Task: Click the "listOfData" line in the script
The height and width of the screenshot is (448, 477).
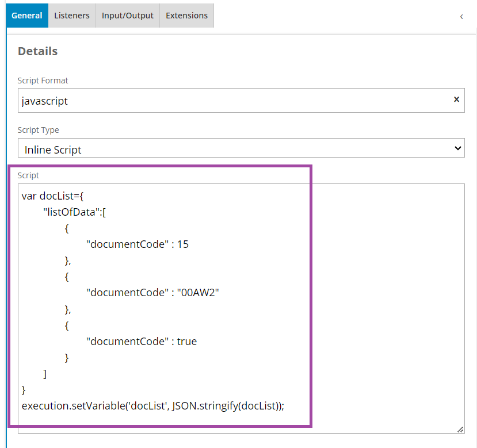Action: coord(75,212)
